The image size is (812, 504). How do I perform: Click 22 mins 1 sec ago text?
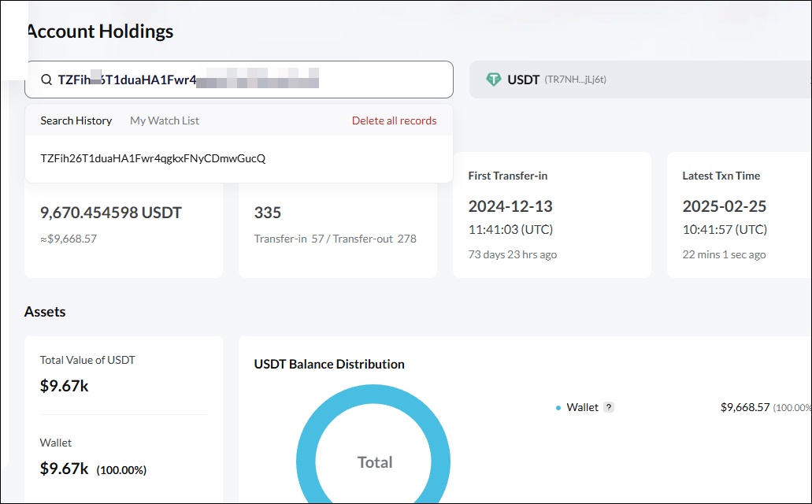724,254
